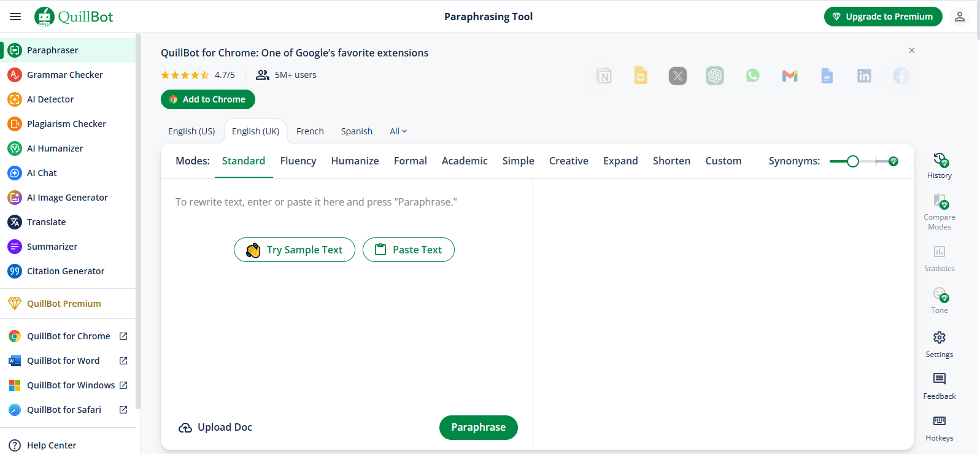
Task: Select Shorten mode
Action: (x=671, y=161)
